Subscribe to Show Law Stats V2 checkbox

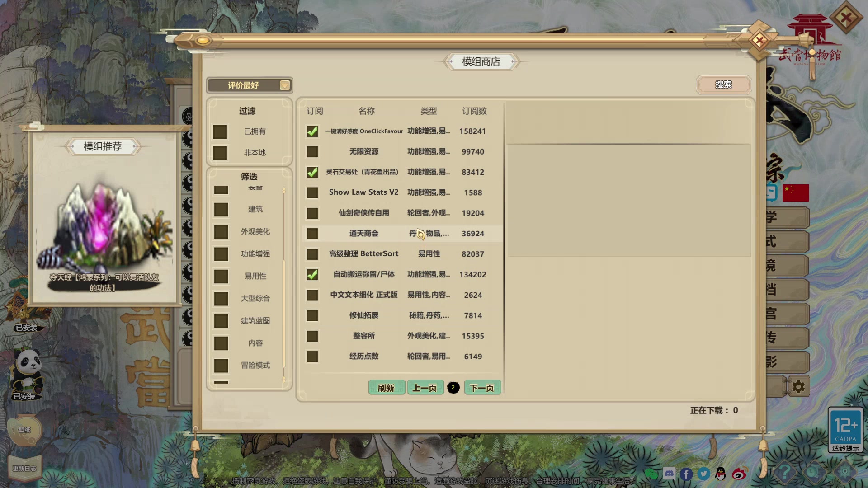(x=312, y=192)
